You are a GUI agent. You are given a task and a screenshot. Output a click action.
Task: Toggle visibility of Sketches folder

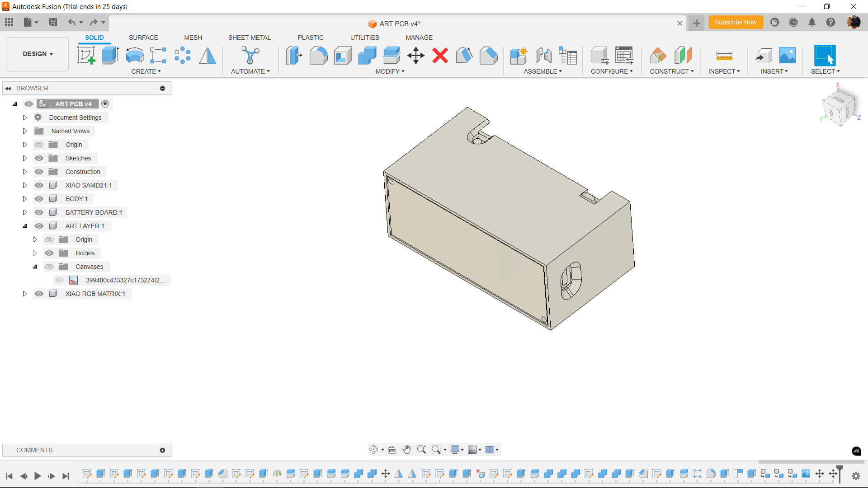pos(39,158)
